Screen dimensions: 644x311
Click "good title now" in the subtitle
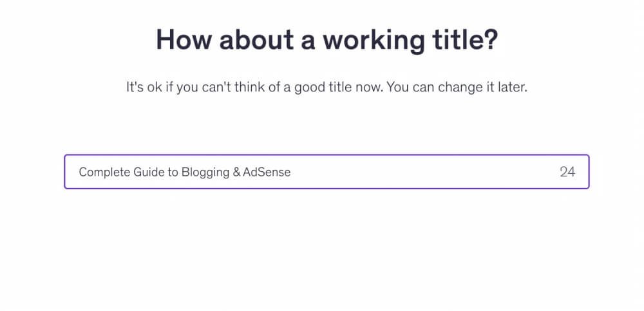(335, 87)
